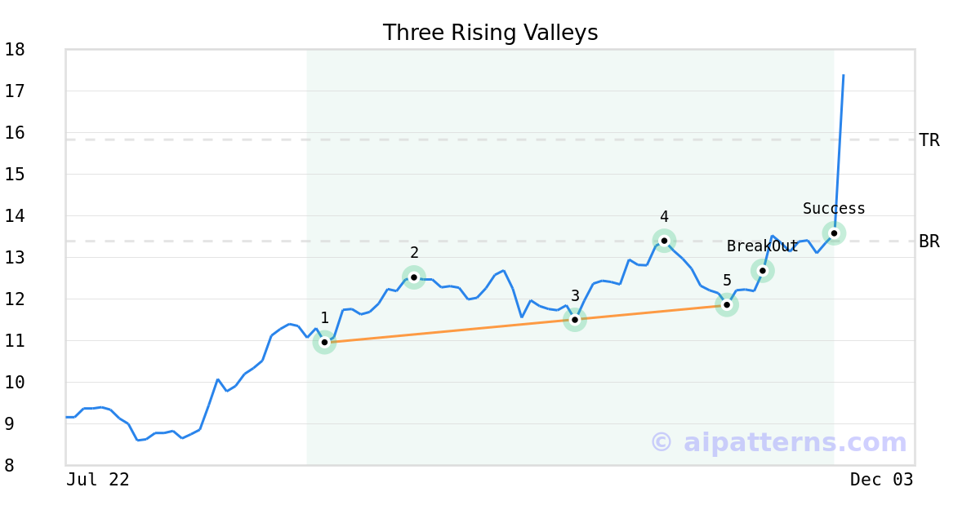Select the peak marker numbered 4
980x514 pixels.
pos(664,241)
